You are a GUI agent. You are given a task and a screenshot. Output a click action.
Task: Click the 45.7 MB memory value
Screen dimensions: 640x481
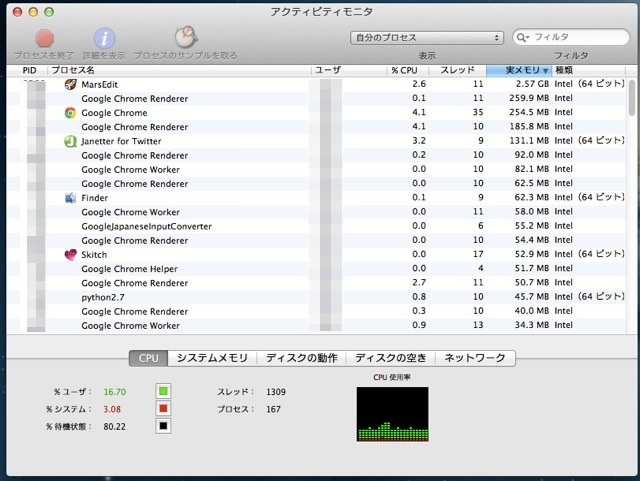pyautogui.click(x=532, y=296)
